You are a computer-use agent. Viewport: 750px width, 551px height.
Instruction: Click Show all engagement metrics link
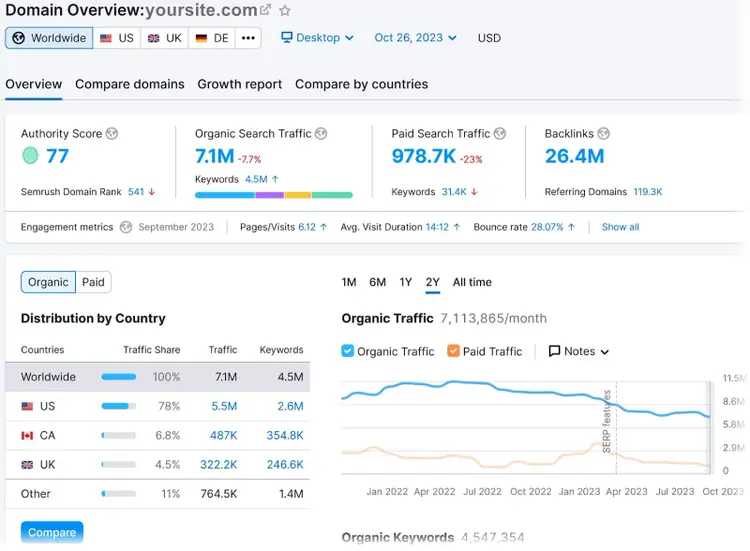pos(620,227)
